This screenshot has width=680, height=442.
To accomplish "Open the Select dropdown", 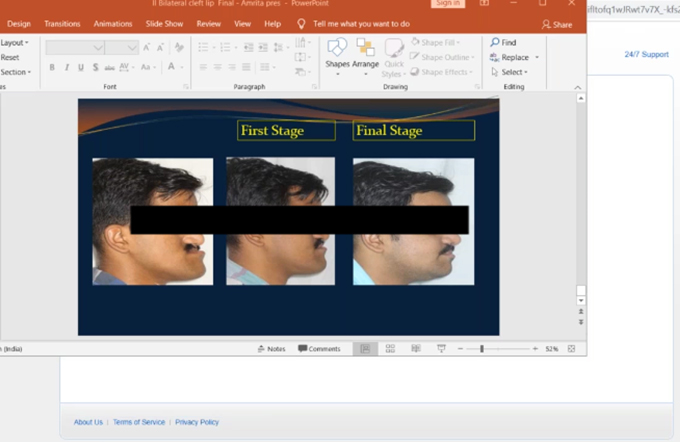I will coord(509,72).
